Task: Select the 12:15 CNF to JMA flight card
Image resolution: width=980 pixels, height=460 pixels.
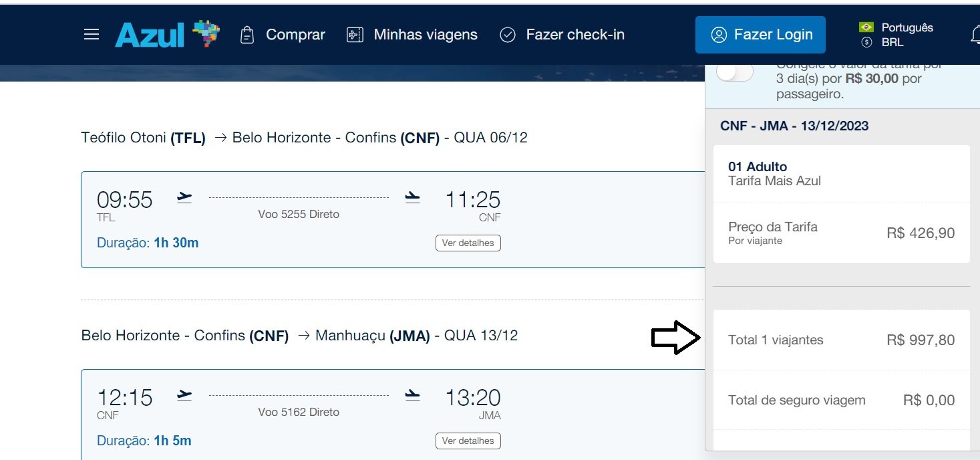Action: [393, 415]
